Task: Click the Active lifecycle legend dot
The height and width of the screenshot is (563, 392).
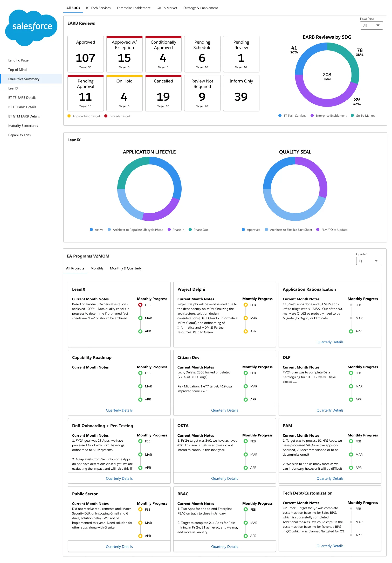Action: pos(91,230)
